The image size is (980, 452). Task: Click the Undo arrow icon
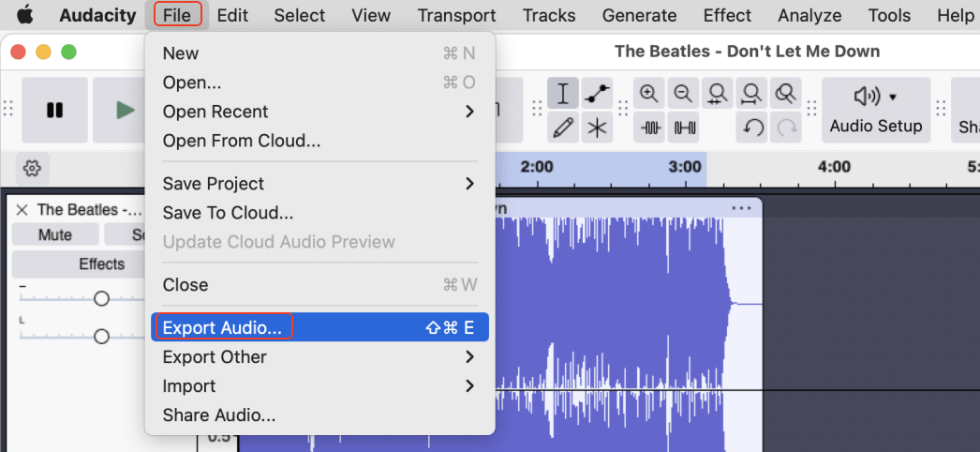(751, 128)
